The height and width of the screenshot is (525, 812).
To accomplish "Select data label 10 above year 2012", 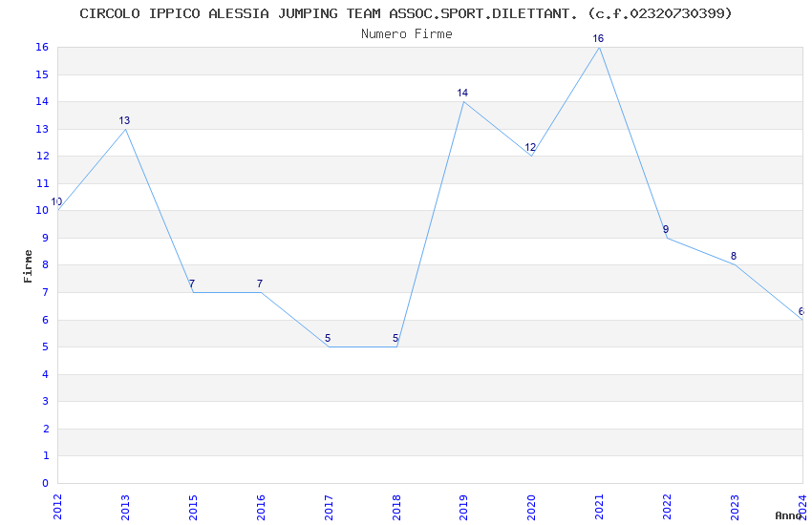I will [x=56, y=201].
